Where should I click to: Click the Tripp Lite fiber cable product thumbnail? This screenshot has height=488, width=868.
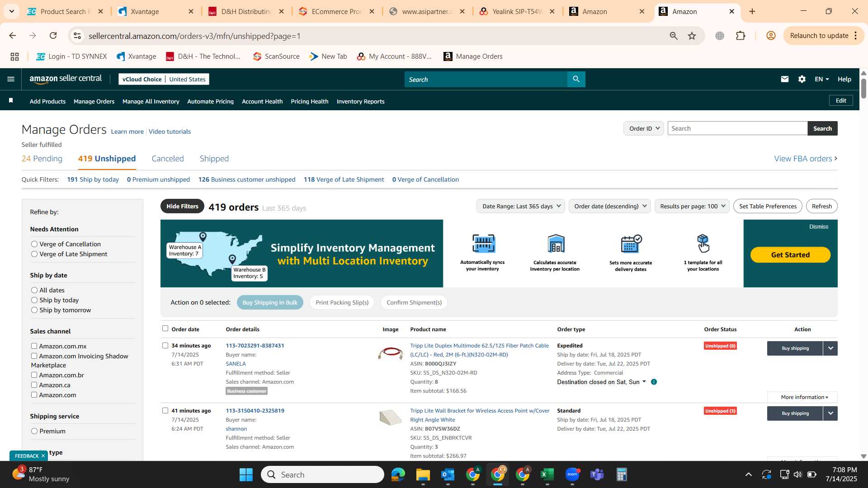pos(391,353)
